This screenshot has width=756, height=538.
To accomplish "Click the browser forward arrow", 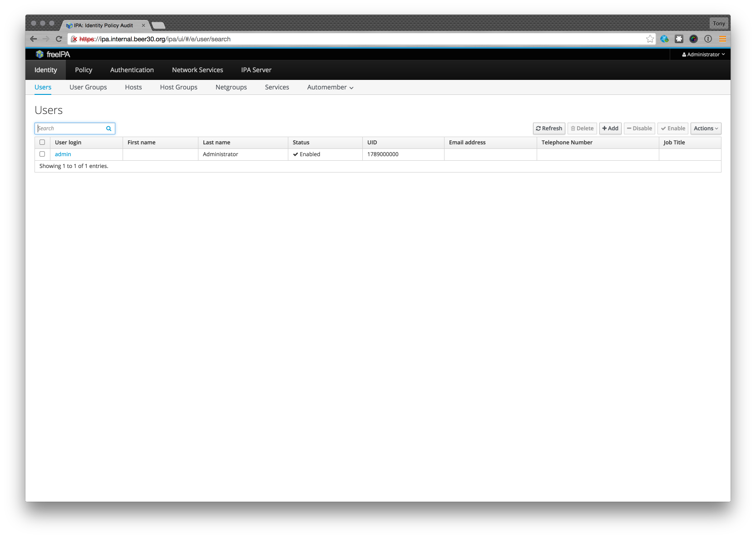I will coord(46,39).
